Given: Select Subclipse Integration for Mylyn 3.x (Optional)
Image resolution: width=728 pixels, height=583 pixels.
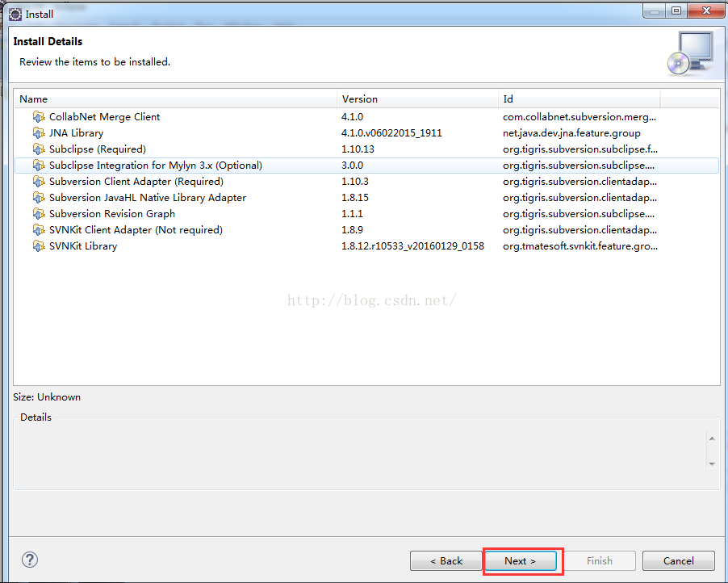Looking at the screenshot, I should pos(366,166).
